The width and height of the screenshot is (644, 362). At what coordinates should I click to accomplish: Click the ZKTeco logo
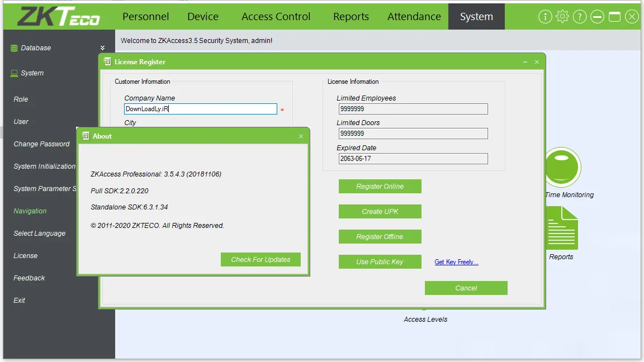(58, 16)
